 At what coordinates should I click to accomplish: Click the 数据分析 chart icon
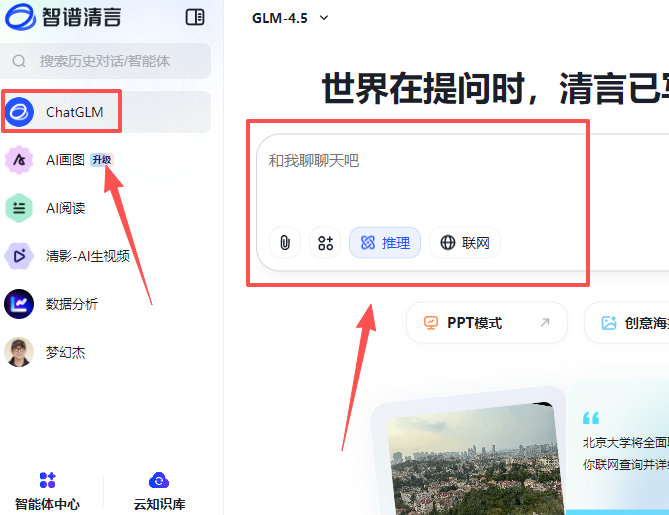[x=20, y=304]
